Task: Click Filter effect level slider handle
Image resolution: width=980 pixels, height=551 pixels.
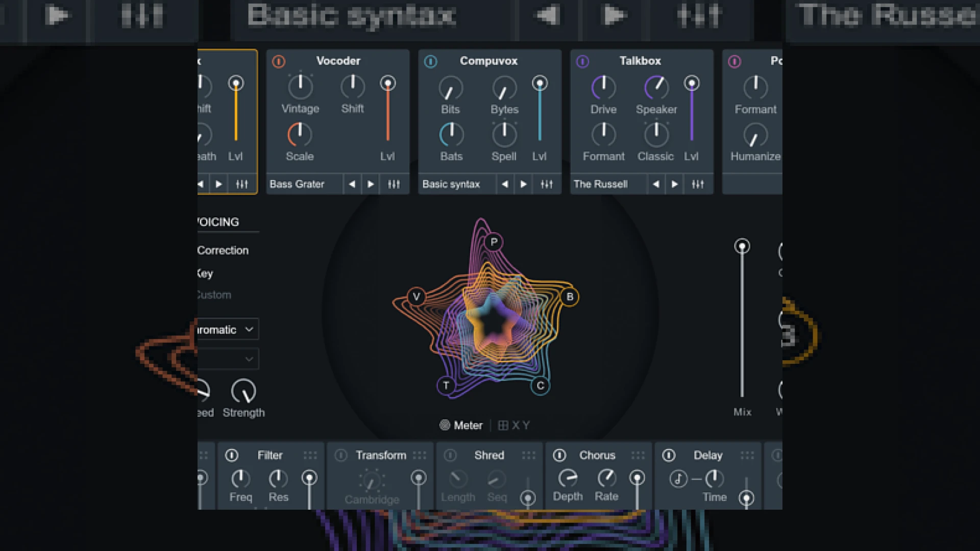Action: click(x=309, y=478)
